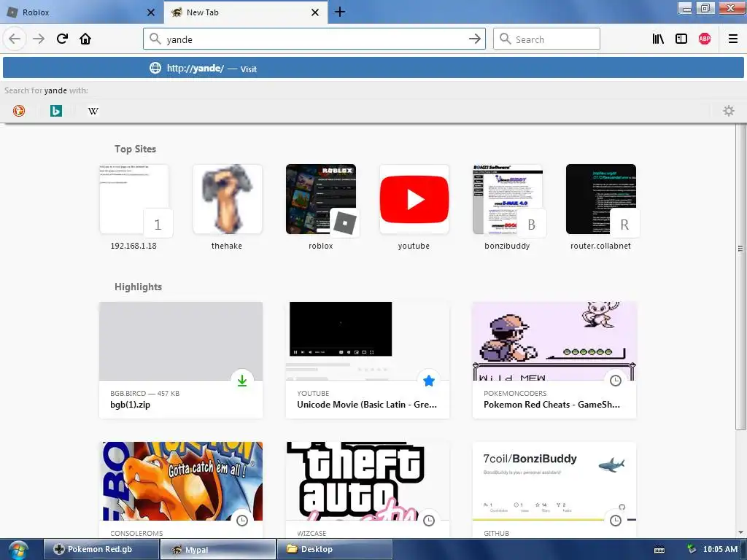
Task: Close the New Tab tab
Action: tap(315, 12)
